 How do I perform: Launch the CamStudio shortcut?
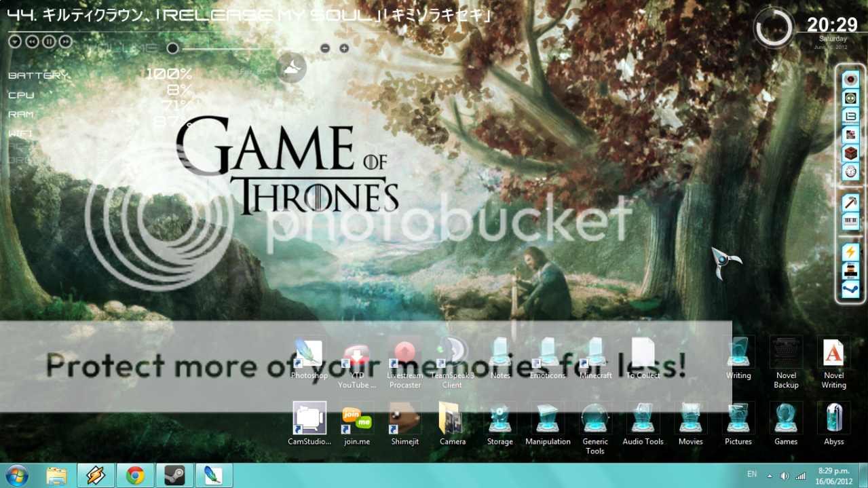(309, 424)
